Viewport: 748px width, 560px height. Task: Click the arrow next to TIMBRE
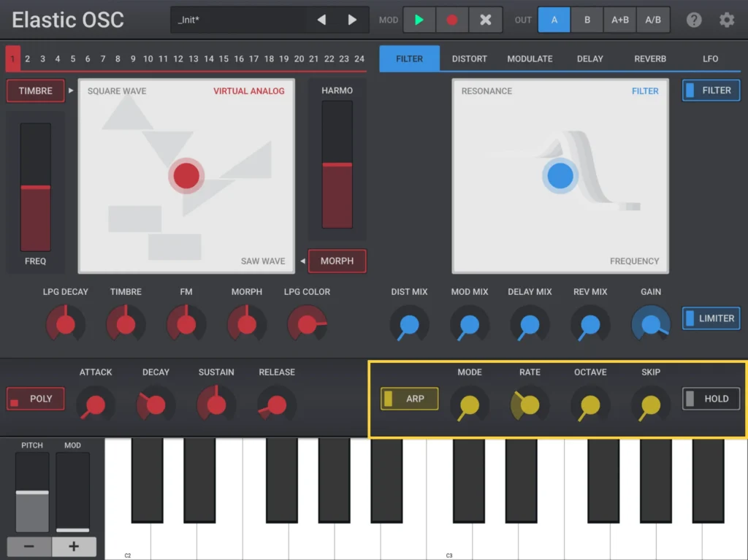click(71, 91)
